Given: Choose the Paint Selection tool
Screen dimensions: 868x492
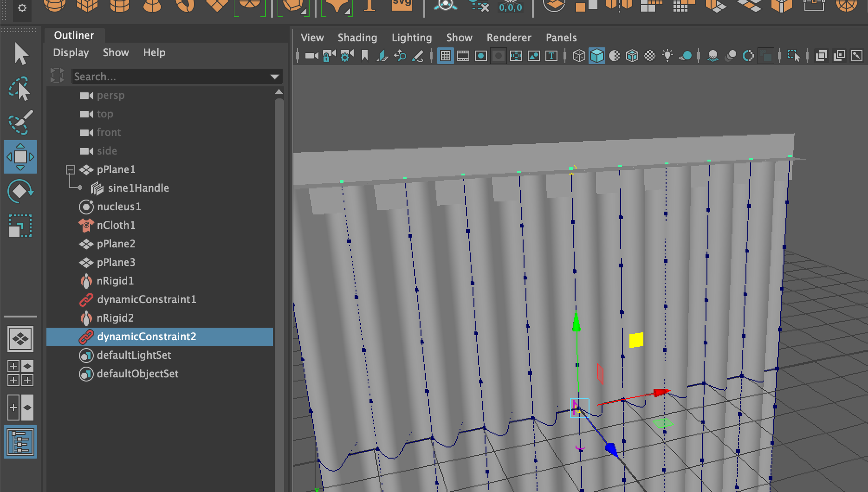Looking at the screenshot, I should click(20, 122).
